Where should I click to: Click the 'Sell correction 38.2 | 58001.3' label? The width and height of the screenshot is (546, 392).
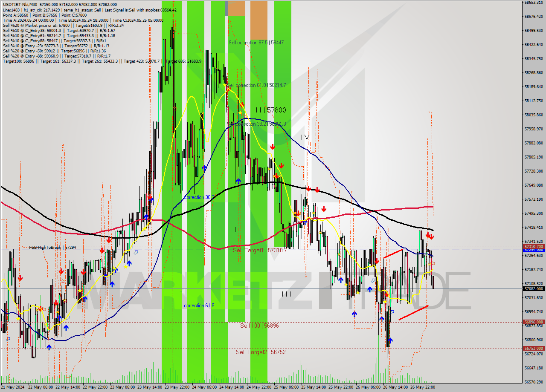(x=256, y=124)
